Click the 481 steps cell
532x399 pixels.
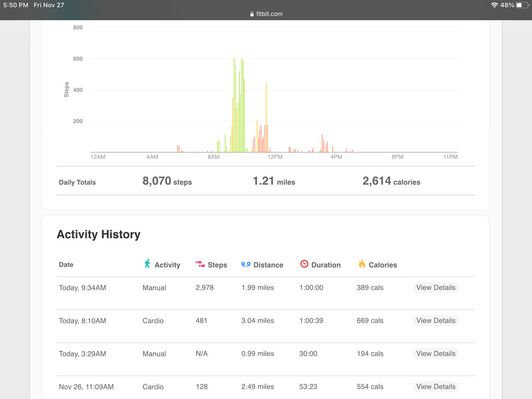[201, 321]
